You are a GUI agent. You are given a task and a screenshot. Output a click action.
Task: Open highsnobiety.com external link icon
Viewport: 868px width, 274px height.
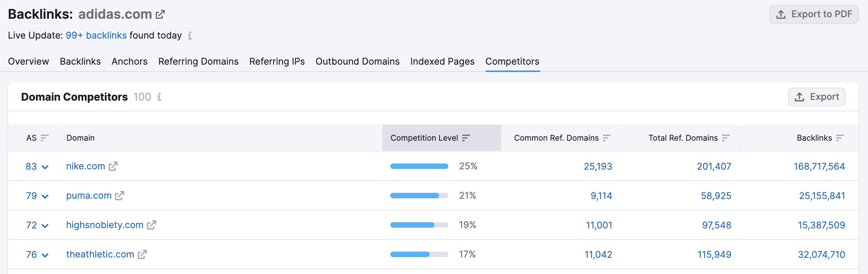click(x=151, y=225)
